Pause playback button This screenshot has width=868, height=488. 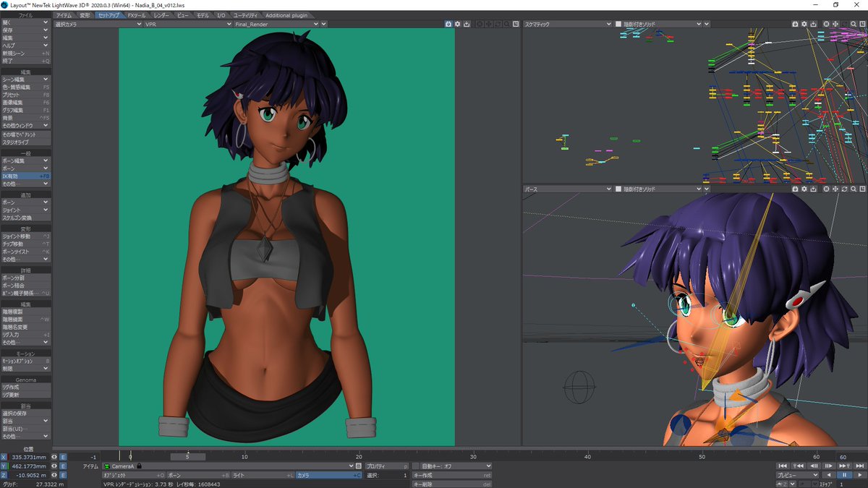(x=844, y=475)
